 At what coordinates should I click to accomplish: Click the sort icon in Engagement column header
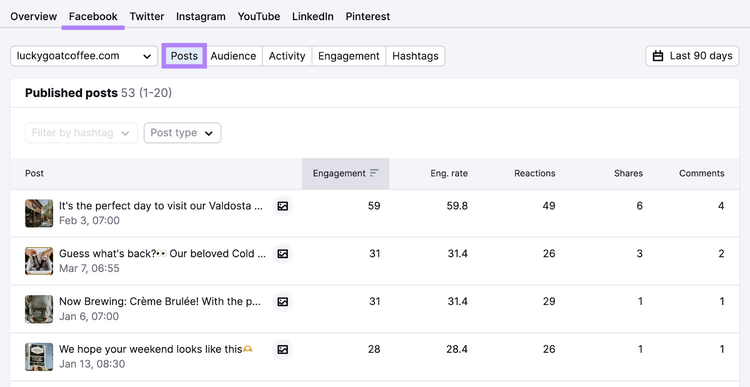[375, 173]
